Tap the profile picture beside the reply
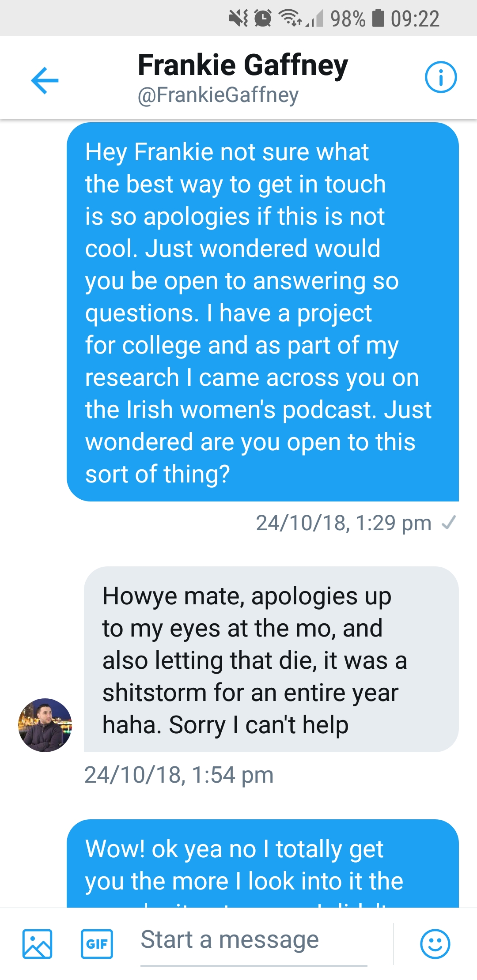477x980 pixels. (x=45, y=725)
